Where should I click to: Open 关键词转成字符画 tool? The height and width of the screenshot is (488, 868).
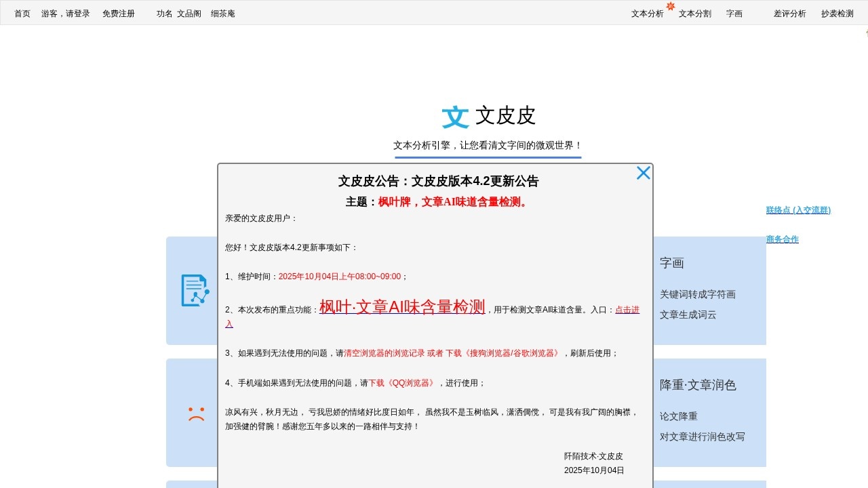point(698,294)
